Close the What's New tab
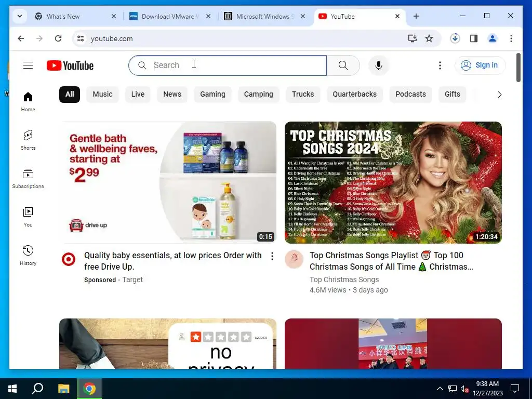Viewport: 532px width, 399px height. click(114, 16)
